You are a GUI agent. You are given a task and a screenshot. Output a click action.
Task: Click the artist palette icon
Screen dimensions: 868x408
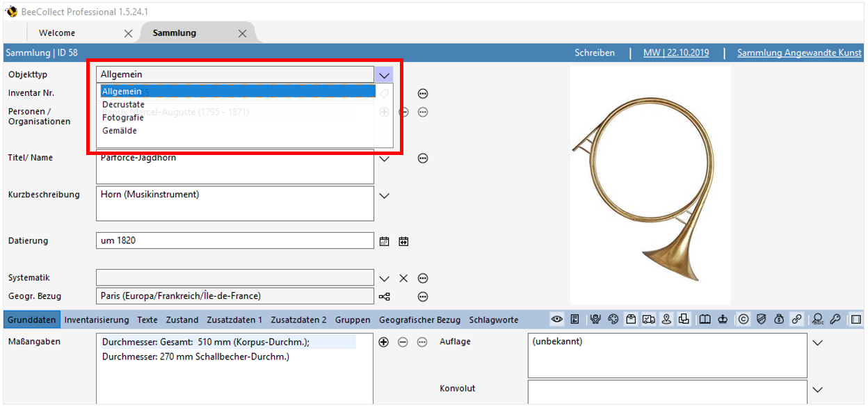click(x=613, y=320)
